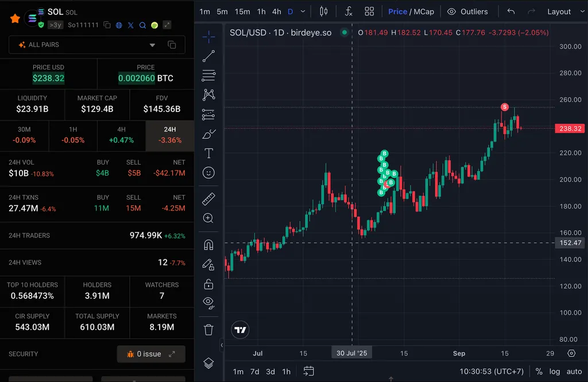Select the zoom in tool
The height and width of the screenshot is (382, 588).
pos(208,219)
